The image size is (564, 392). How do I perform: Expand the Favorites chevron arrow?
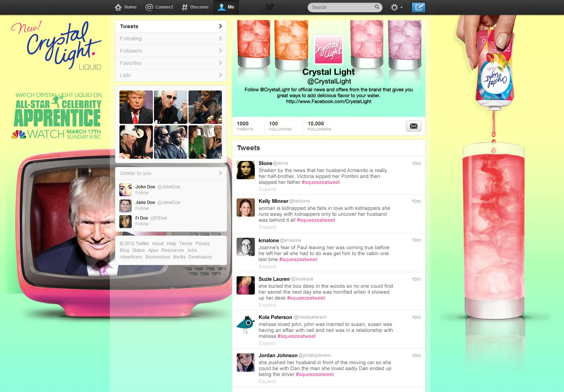click(220, 63)
